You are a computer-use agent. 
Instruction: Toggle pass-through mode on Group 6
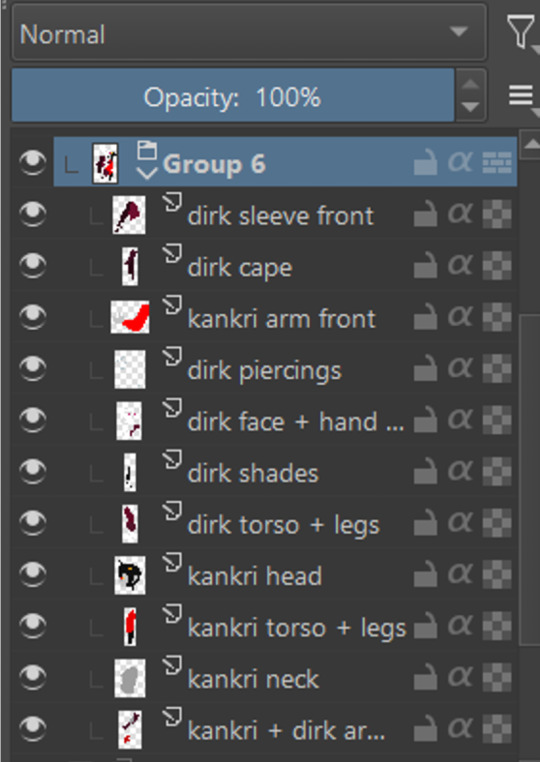coord(497,162)
